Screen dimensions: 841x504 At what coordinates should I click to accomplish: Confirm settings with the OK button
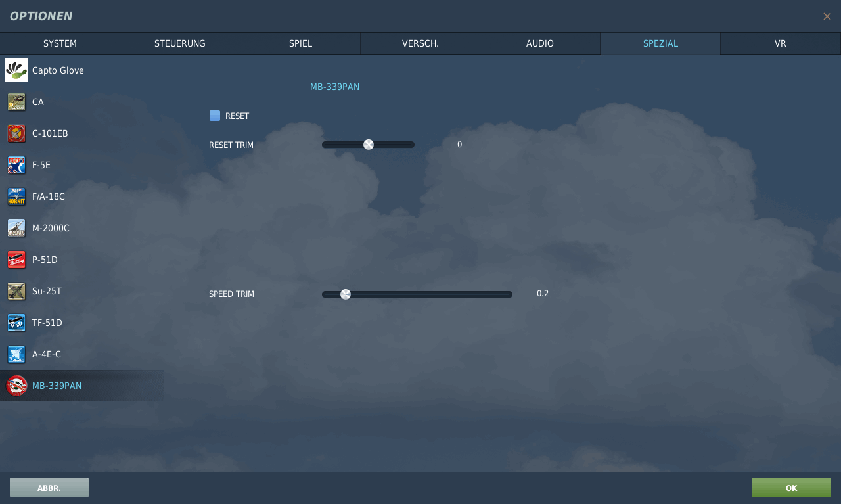792,488
